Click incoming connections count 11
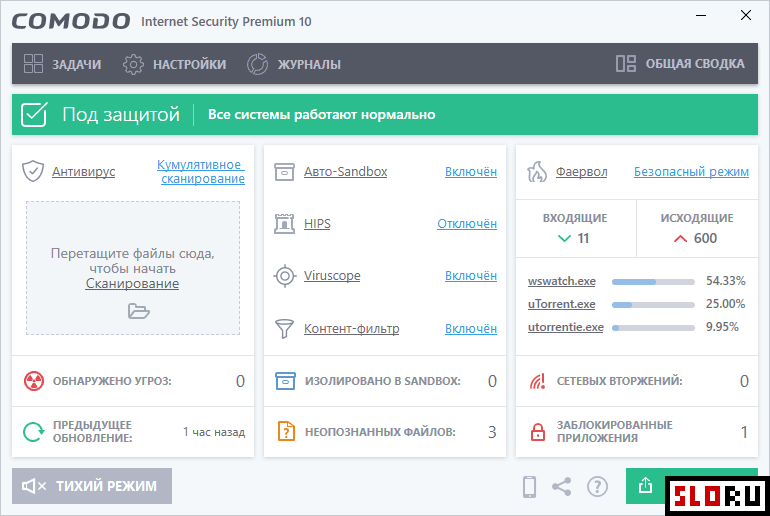 coord(583,238)
